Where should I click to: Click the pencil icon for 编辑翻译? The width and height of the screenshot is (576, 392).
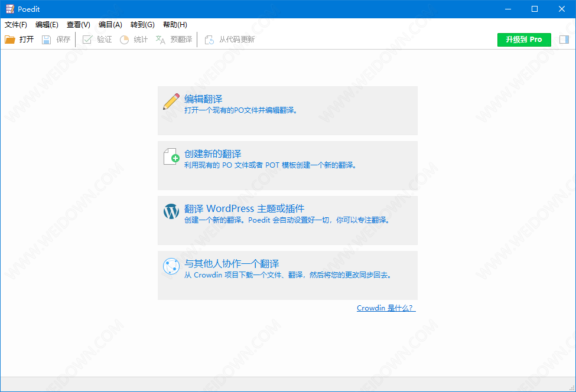click(171, 102)
